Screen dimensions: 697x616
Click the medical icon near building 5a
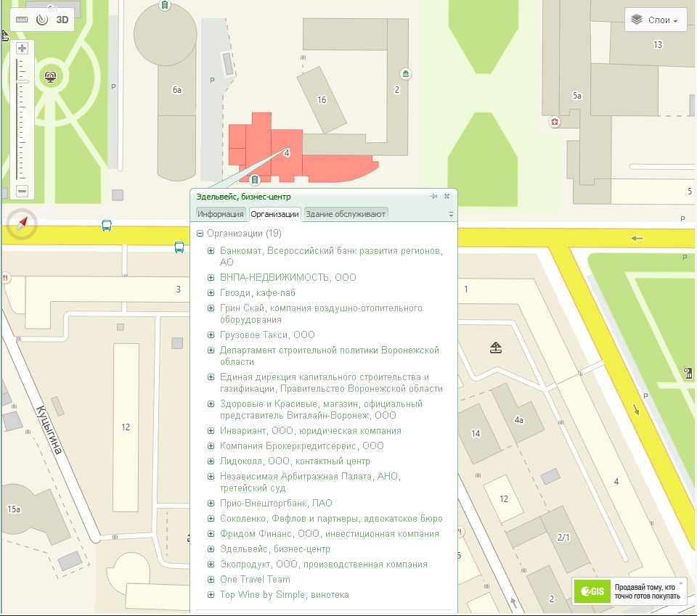point(554,122)
